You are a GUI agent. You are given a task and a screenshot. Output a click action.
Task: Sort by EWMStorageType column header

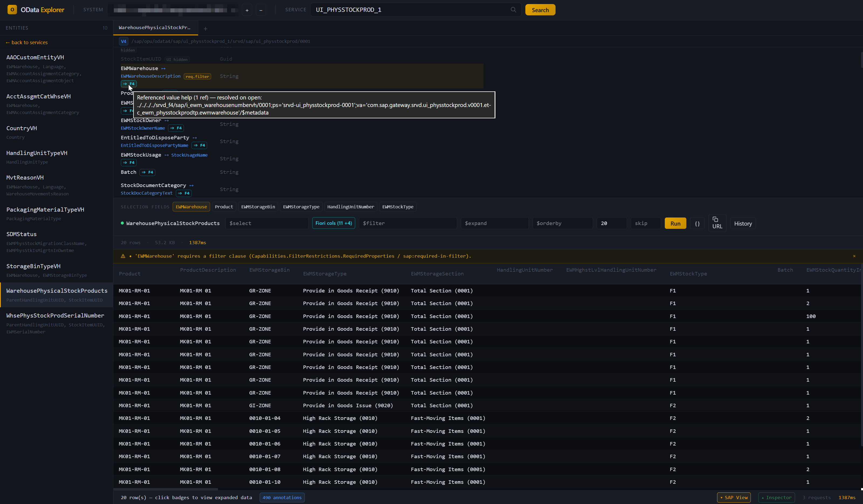[x=325, y=274]
